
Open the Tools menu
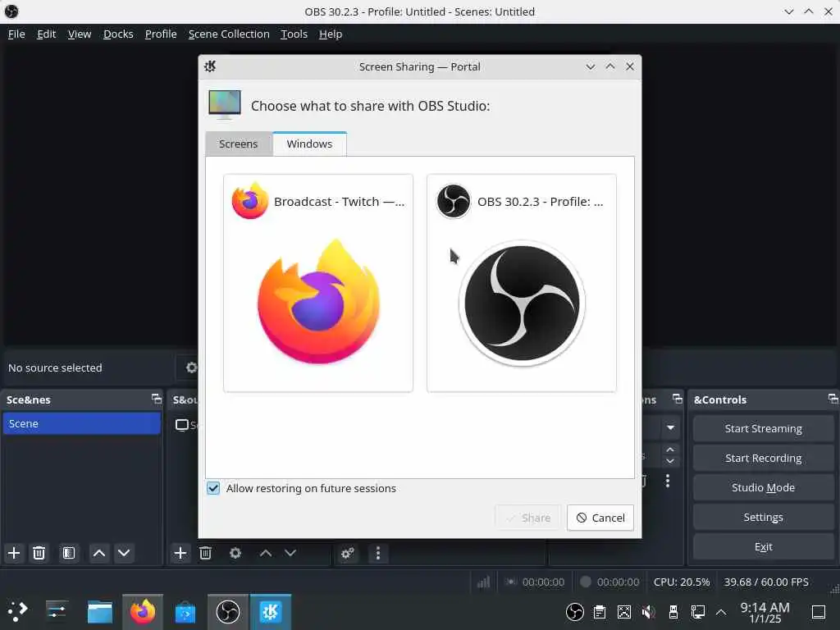click(294, 34)
